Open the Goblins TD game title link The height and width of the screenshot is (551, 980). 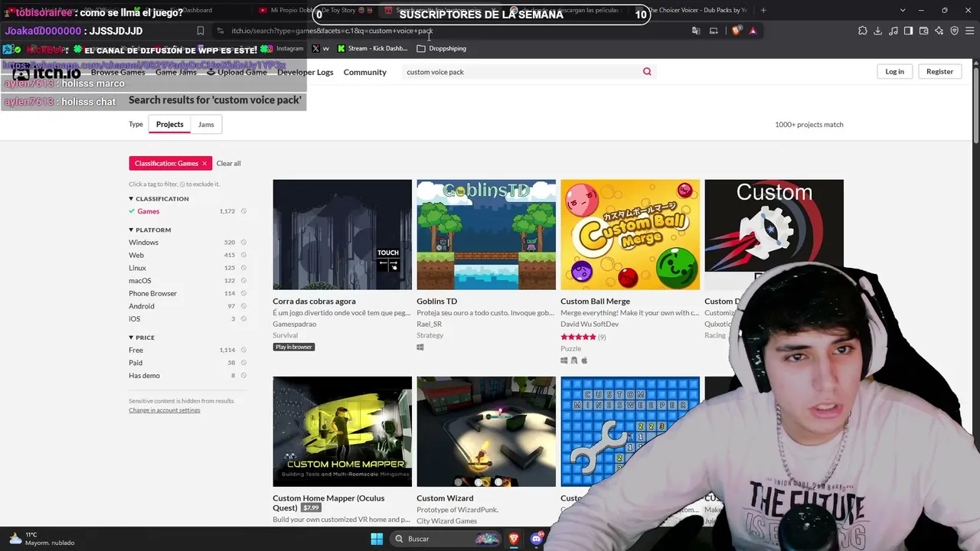click(436, 302)
